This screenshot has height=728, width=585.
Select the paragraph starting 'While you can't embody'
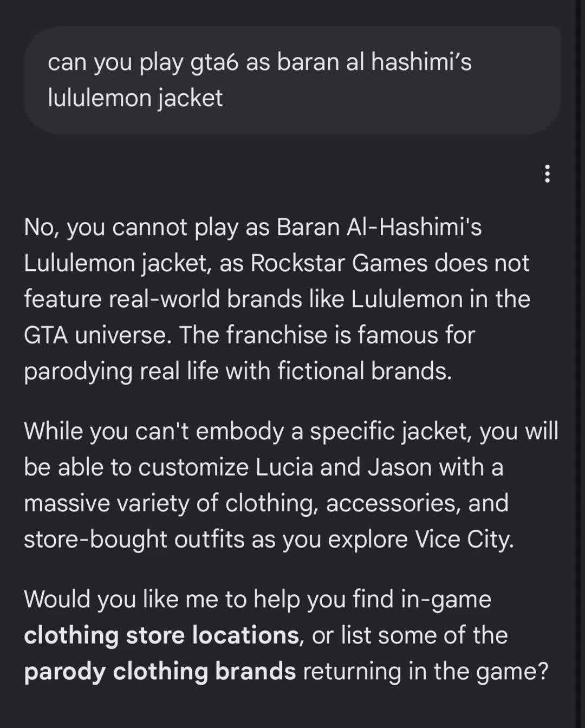coord(291,485)
